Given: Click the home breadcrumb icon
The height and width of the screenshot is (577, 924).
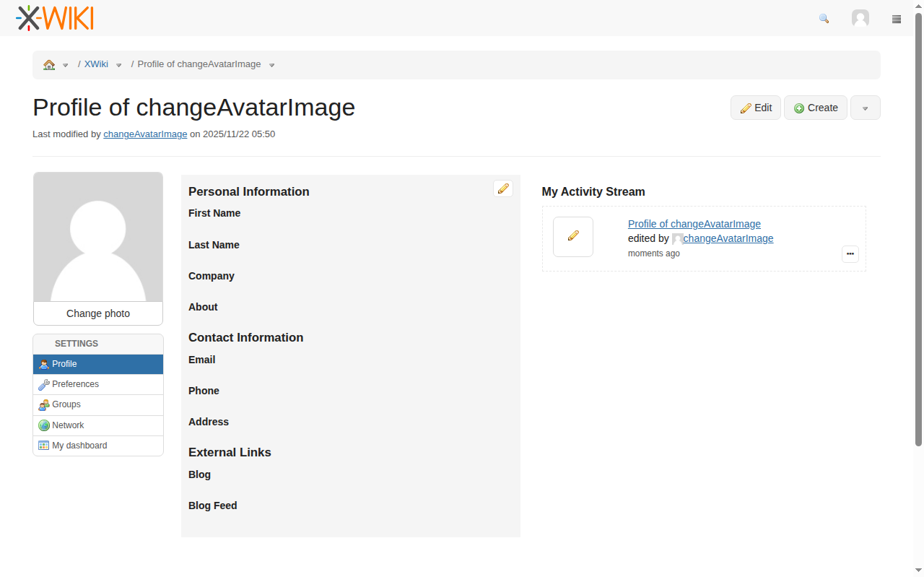Looking at the screenshot, I should (49, 64).
